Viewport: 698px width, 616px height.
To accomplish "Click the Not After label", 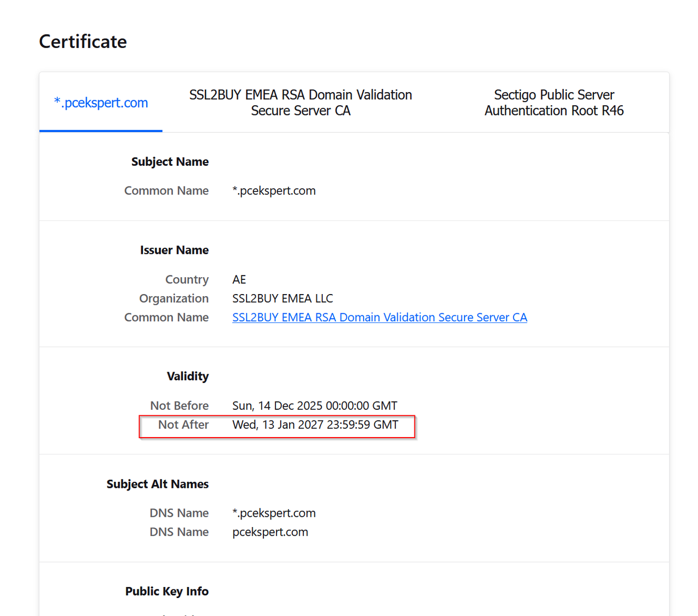I will 183,424.
